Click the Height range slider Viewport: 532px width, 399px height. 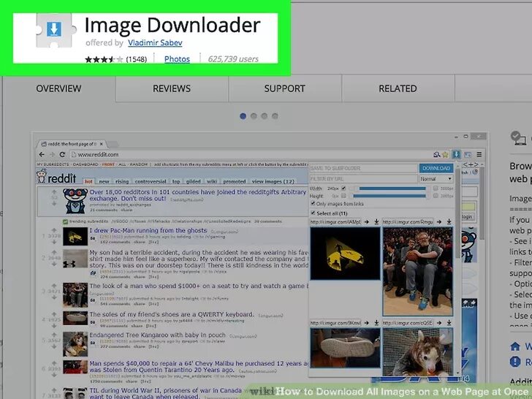pyautogui.click(x=389, y=196)
